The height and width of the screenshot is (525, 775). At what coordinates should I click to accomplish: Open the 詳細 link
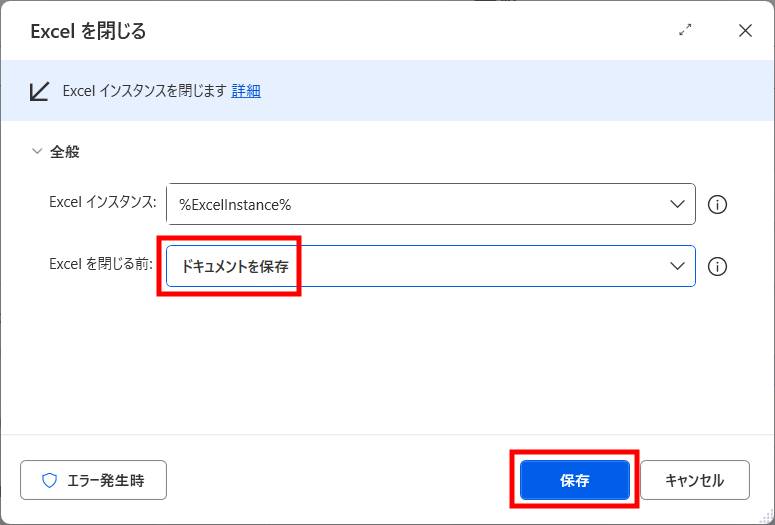(x=246, y=91)
